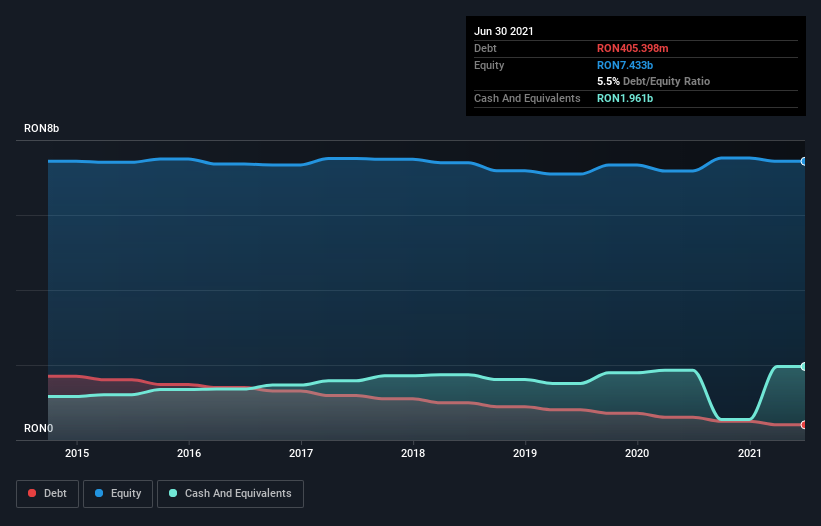The image size is (821, 526).
Task: Click the 2017 x-axis label
Action: [301, 453]
